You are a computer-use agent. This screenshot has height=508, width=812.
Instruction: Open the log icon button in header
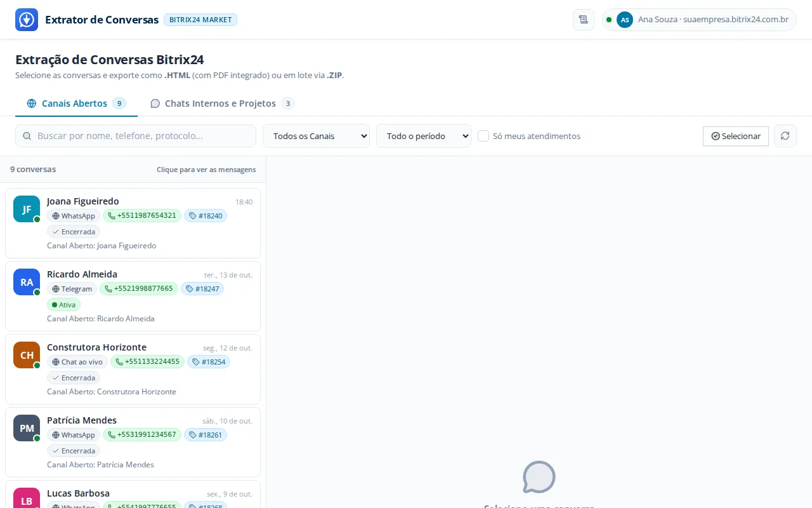[584, 20]
